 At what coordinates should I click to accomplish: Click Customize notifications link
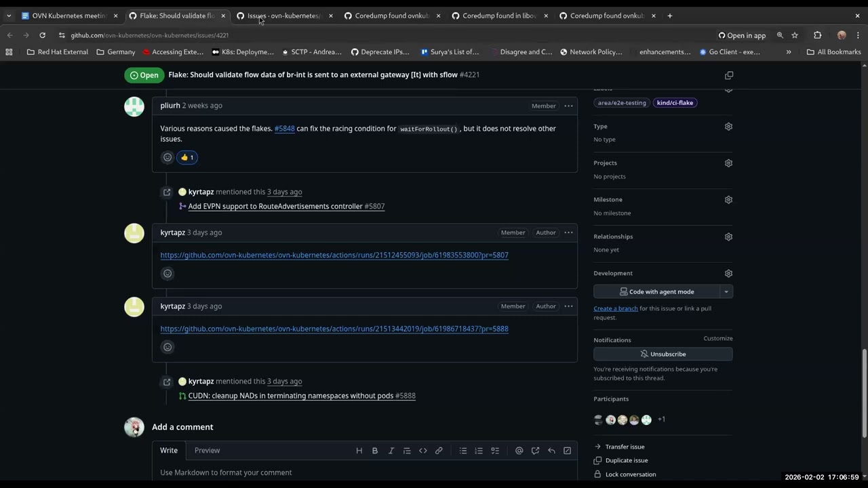click(718, 339)
